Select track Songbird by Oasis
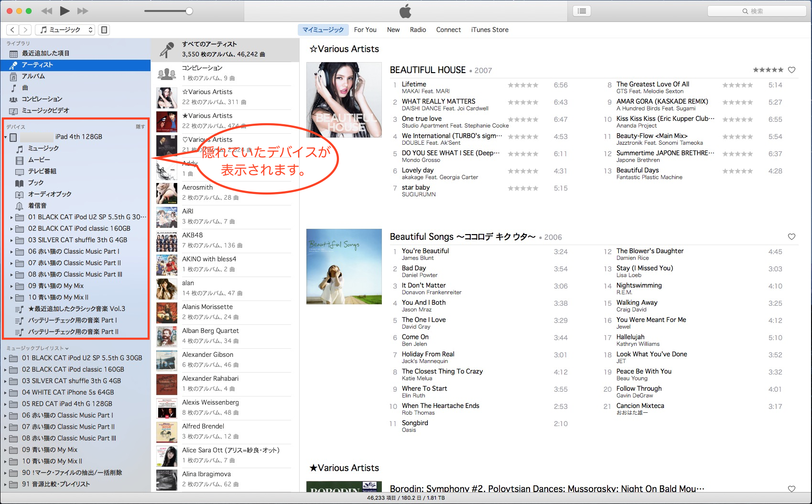 click(480, 426)
